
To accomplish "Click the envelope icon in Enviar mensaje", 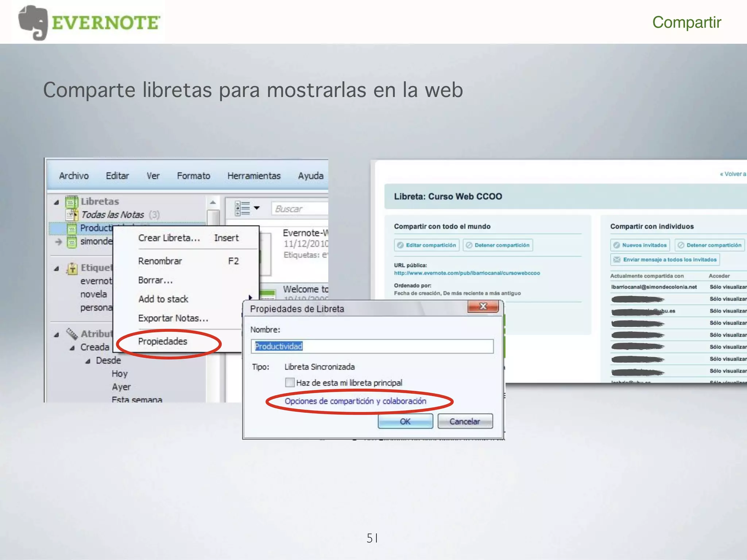I will [x=617, y=260].
